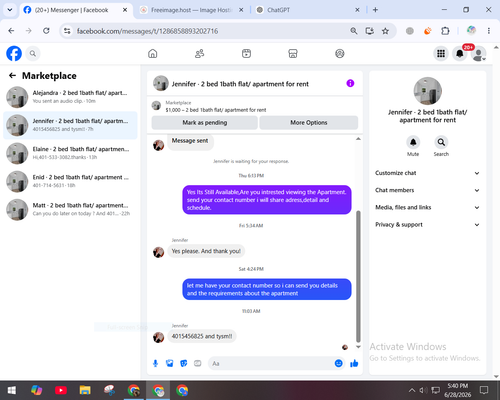Open the Elaine conversation
This screenshot has width=500, height=400.
[70, 153]
